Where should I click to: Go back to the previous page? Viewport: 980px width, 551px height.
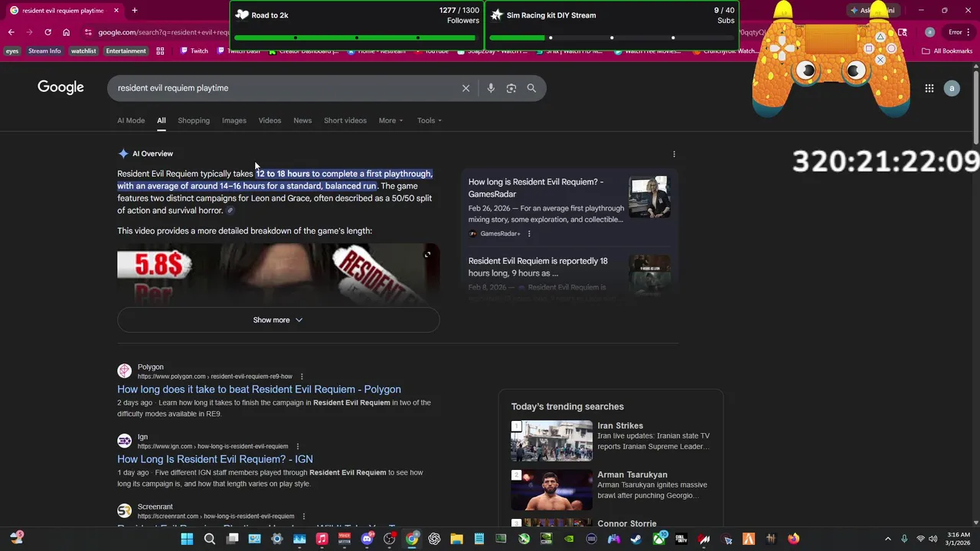coord(11,32)
